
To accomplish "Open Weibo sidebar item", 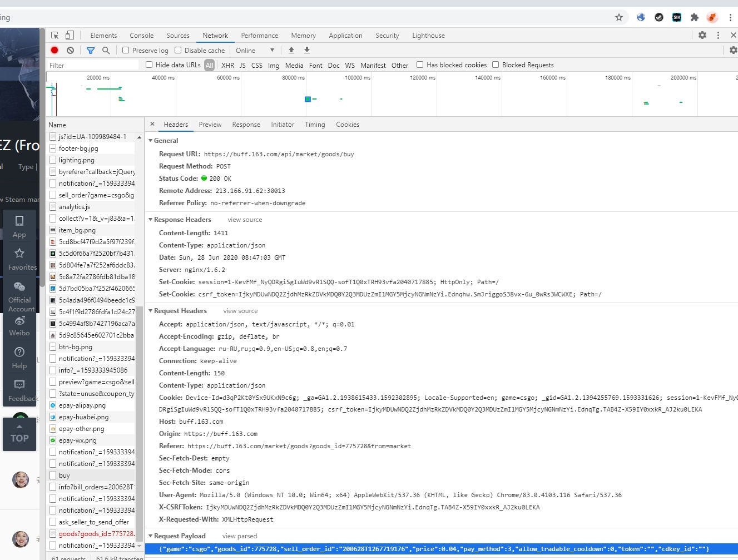I will click(19, 326).
